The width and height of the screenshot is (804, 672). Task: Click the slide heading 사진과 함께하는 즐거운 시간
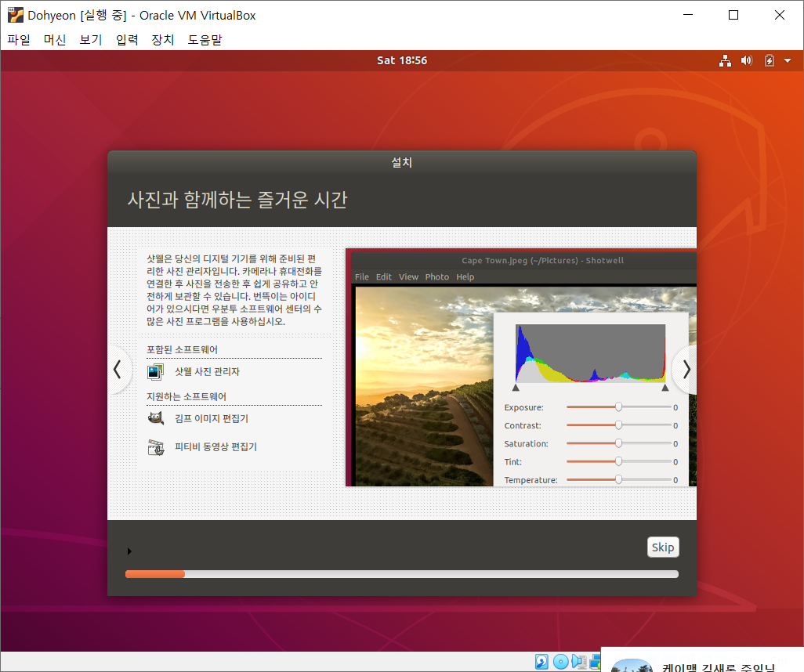pyautogui.click(x=237, y=200)
